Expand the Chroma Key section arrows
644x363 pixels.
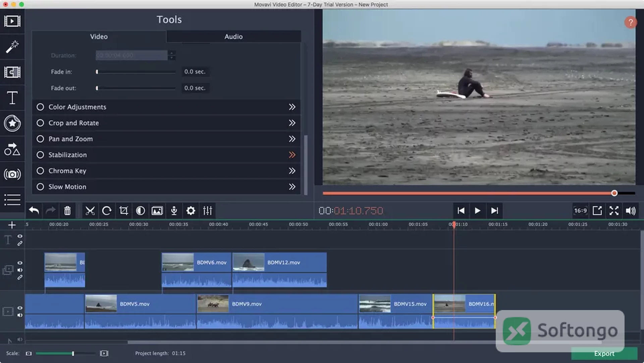292,171
